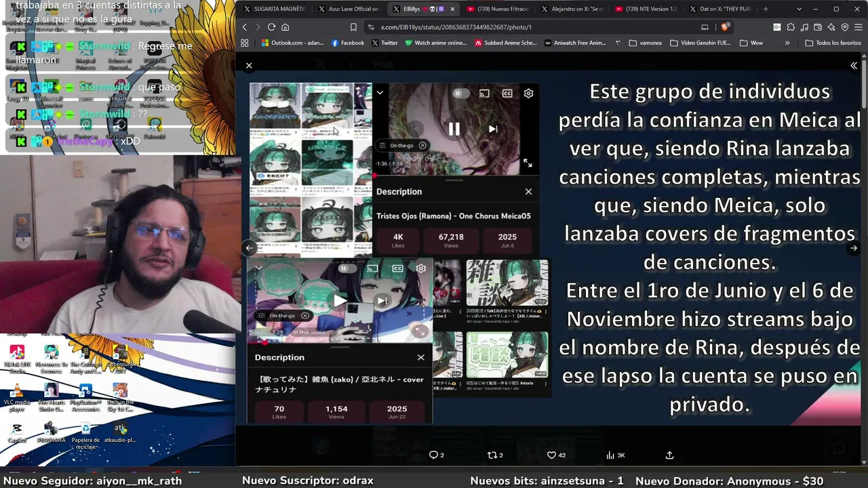Select The Coffin of Andy desktop shortcut
Screen dimensions: 868x488
click(85, 359)
